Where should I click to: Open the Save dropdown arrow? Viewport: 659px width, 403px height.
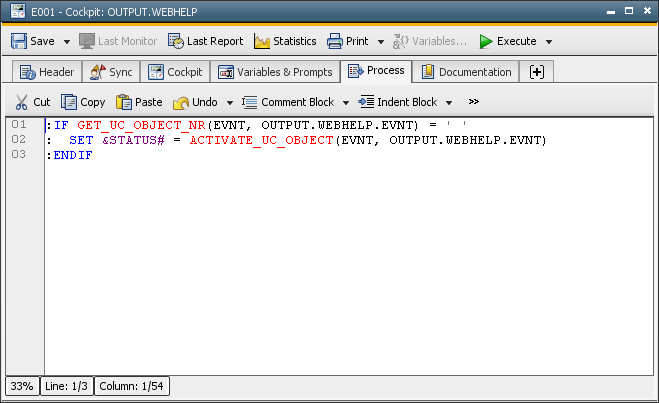pos(67,42)
